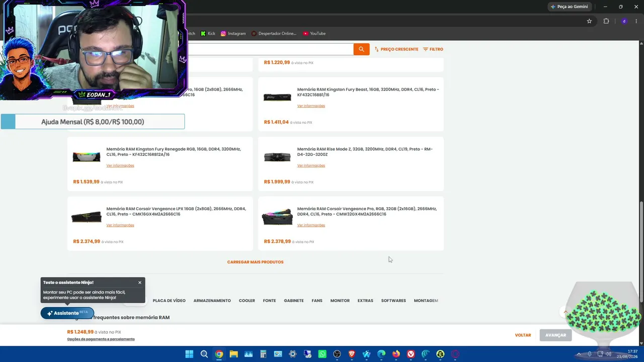This screenshot has height=362, width=644.
Task: Open Brave browser from taskbar
Action: pos(352,354)
